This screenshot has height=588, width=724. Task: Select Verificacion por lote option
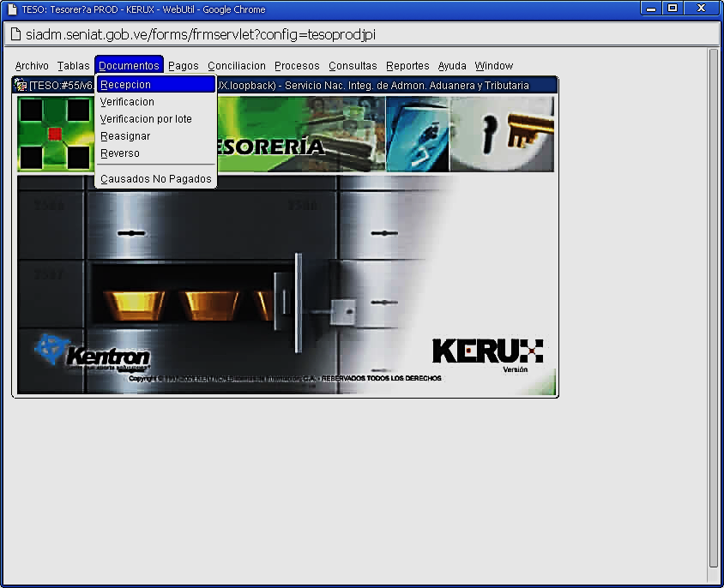pyautogui.click(x=155, y=118)
